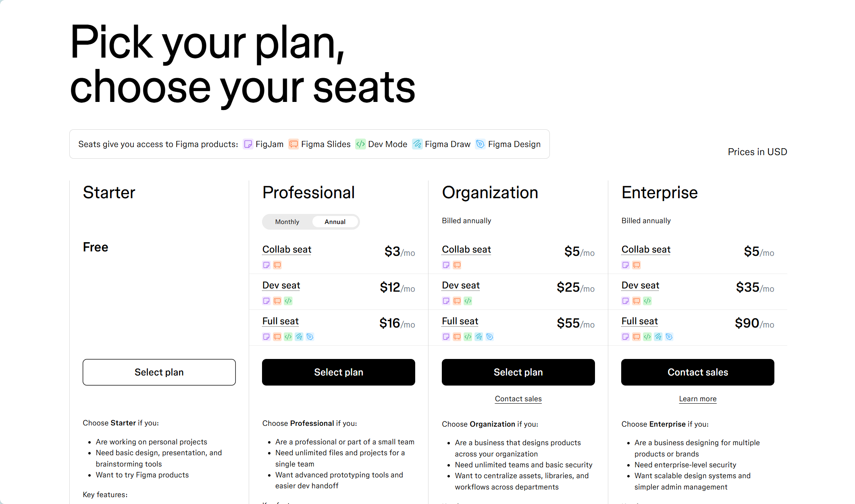The width and height of the screenshot is (855, 504).
Task: Click Dev Mode icon under Professional Dev seat
Action: 288,301
